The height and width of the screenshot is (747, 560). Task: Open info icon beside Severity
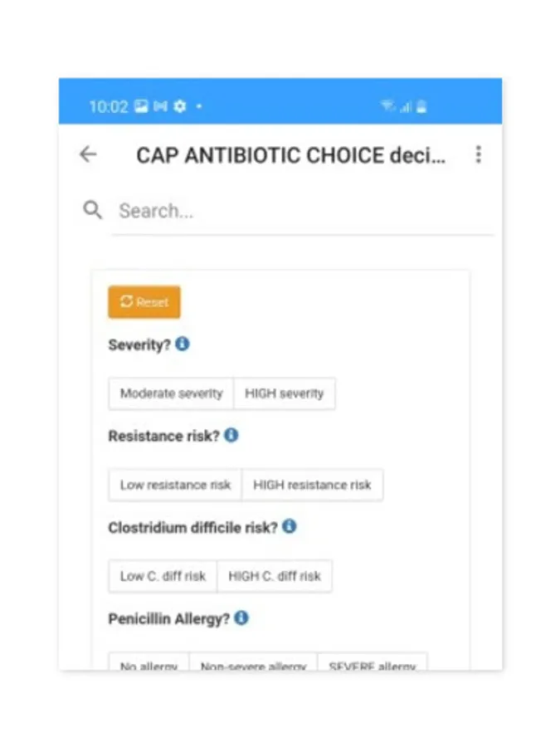click(x=183, y=344)
